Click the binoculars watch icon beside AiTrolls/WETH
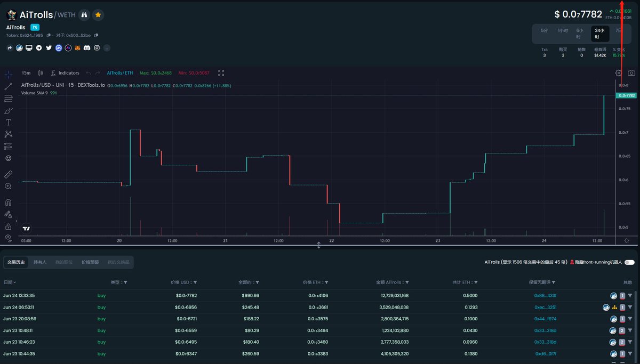Viewport: 640px width, 364px height. click(x=84, y=15)
